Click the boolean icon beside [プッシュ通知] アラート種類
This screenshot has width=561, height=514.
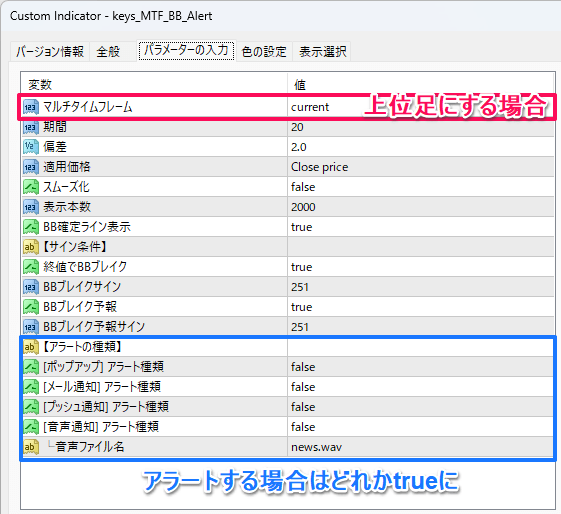pos(31,407)
